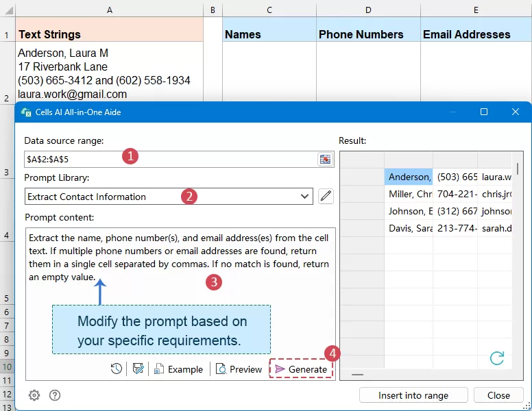The image size is (532, 411).
Task: Select the 'chris.jr' result cell
Action: click(495, 194)
